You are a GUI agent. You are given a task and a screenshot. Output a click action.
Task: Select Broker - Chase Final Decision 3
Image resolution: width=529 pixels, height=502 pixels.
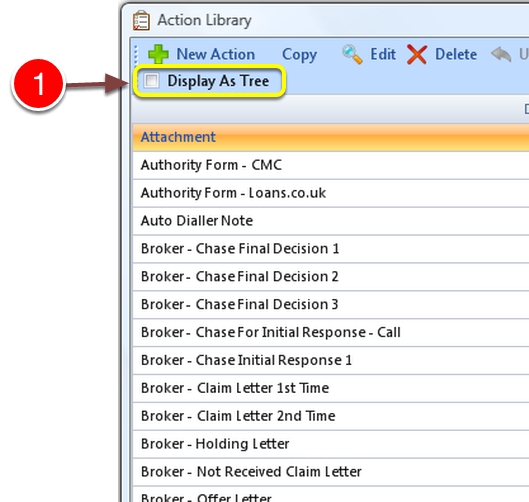point(331,305)
